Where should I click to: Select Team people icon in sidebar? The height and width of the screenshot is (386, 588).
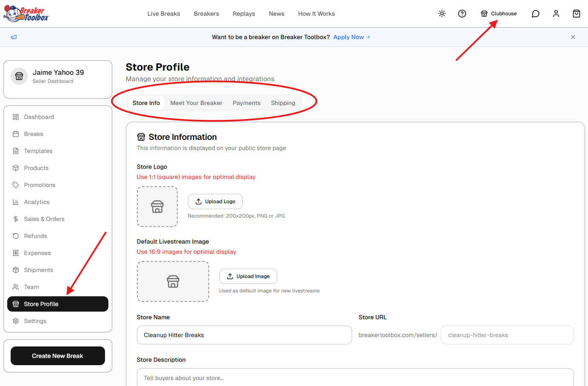(x=16, y=287)
